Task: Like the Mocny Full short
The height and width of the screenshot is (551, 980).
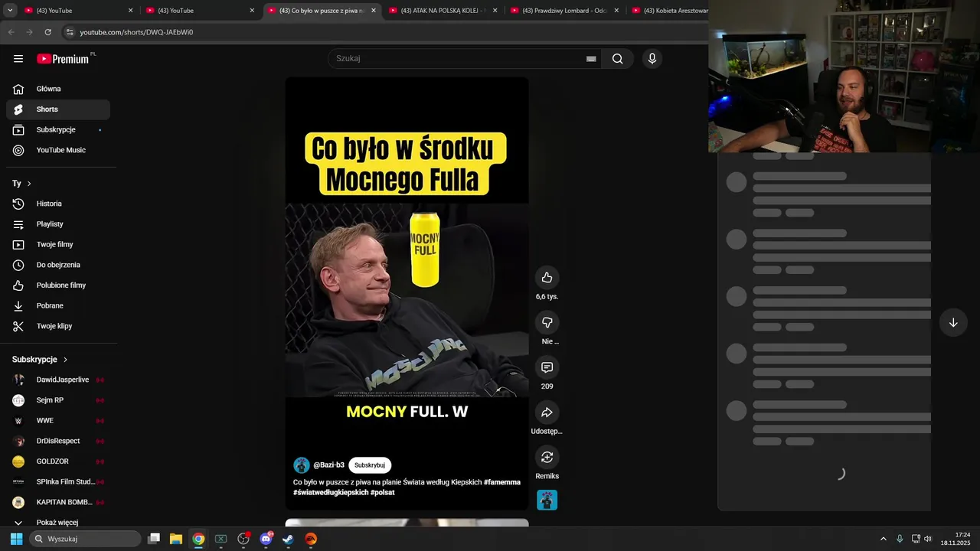Action: (547, 278)
